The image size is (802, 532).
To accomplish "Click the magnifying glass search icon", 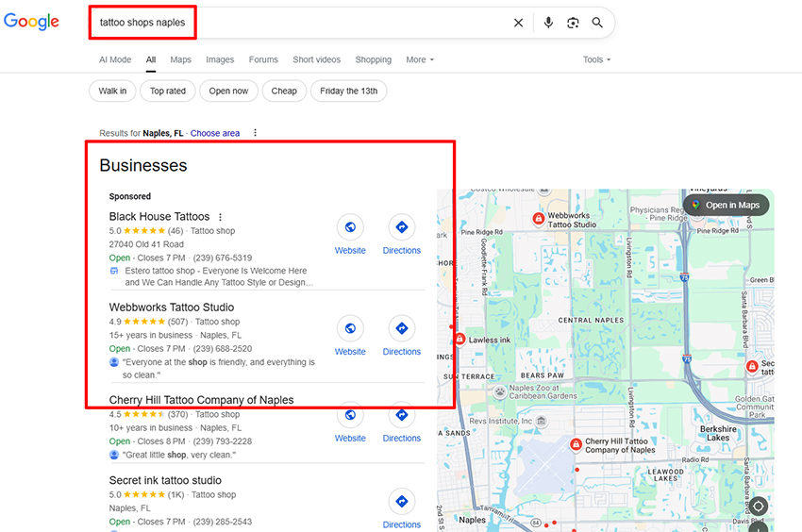I will point(597,23).
